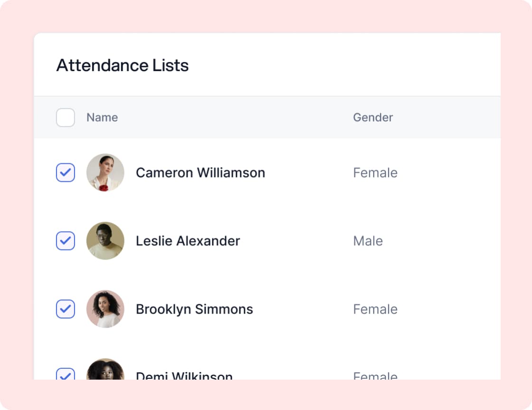Open Brooklyn Simmons' profile image
The image size is (532, 410).
point(105,309)
